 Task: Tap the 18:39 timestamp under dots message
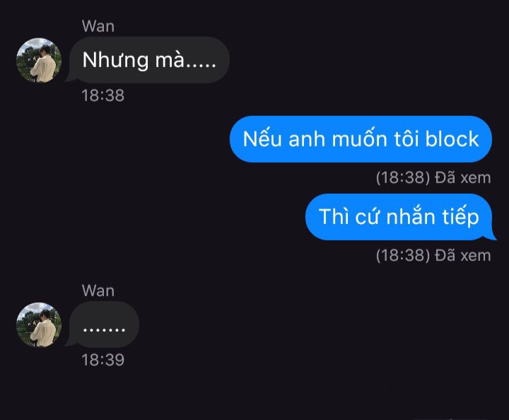[103, 360]
